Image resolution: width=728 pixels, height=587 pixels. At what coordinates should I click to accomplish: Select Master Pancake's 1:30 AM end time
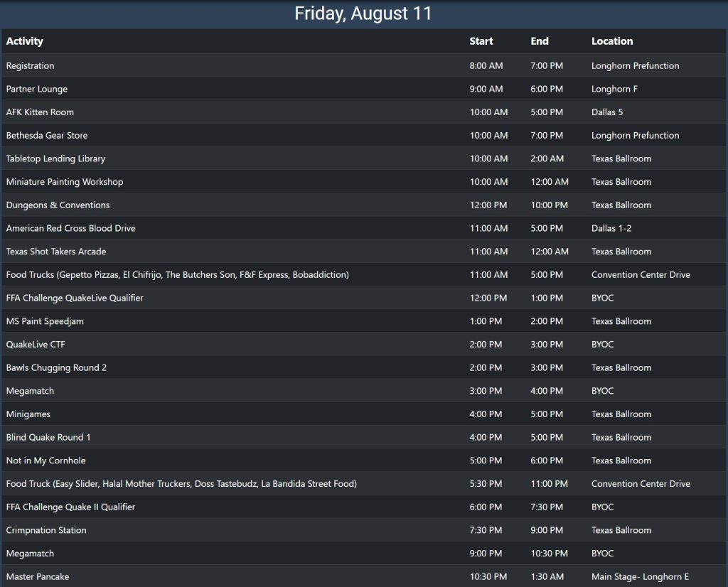tap(547, 576)
